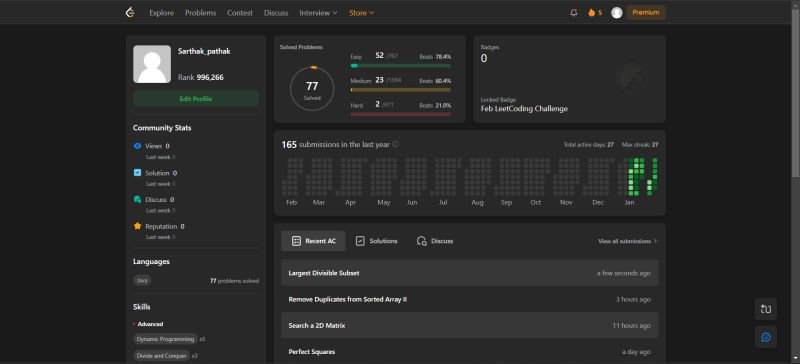The image size is (800, 364).
Task: Expand the Interview dropdown menu
Action: click(x=318, y=13)
